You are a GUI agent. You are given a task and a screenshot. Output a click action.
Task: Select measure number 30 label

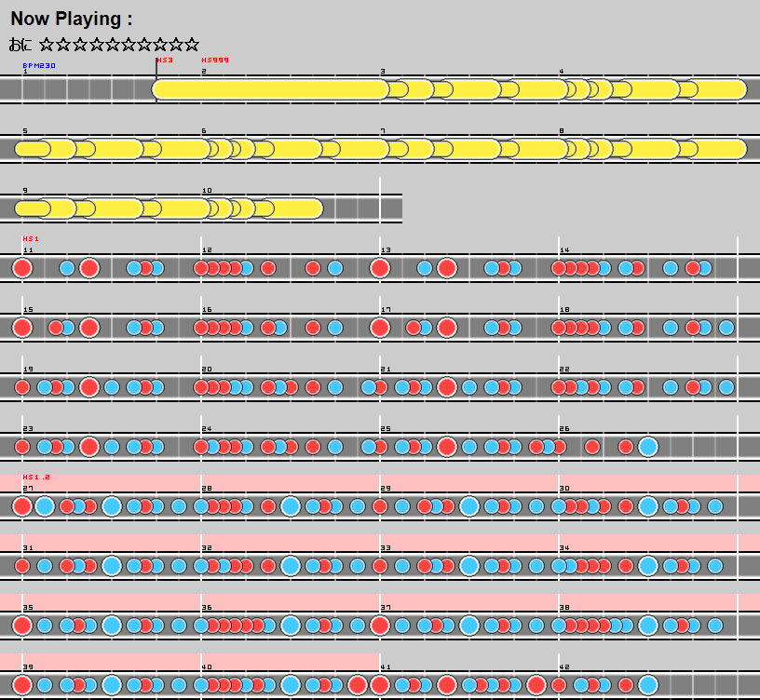564,489
